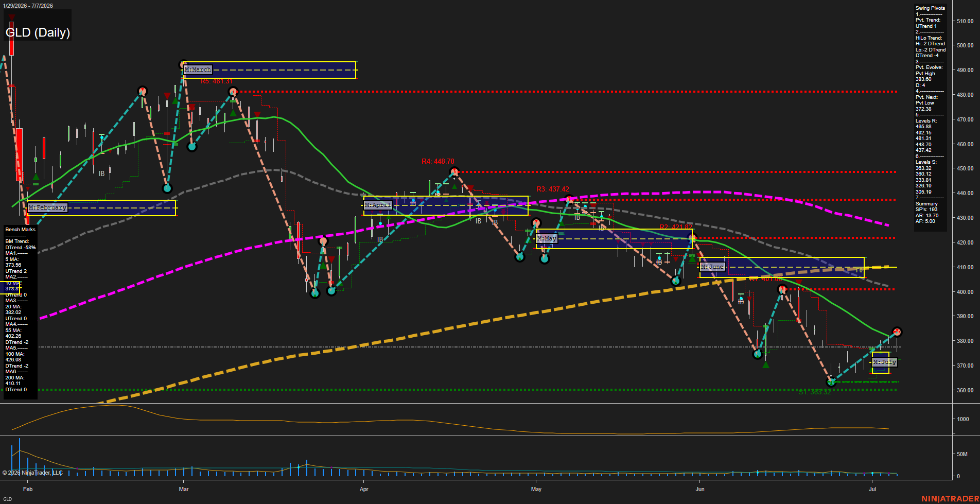Click the R2: 421.82 resistance label

tap(676, 227)
